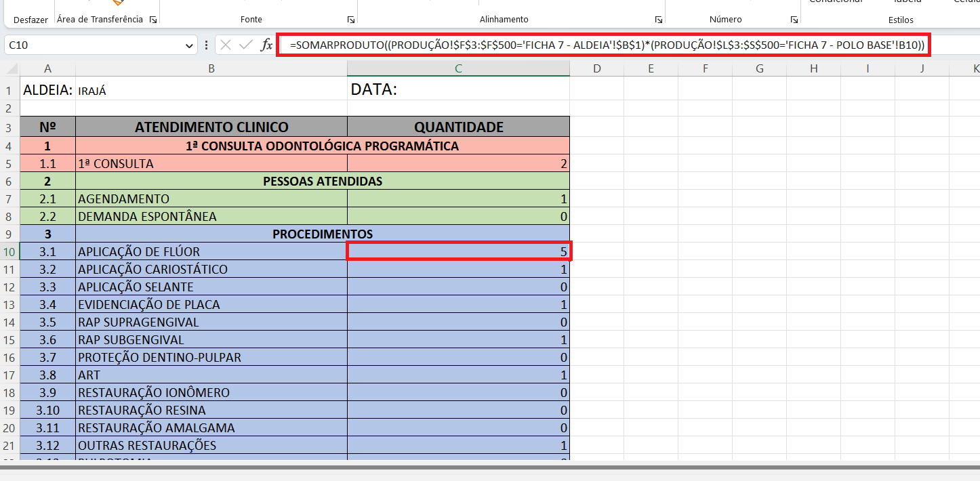The image size is (980, 481).
Task: Click the Name Box showing C10
Action: click(95, 45)
